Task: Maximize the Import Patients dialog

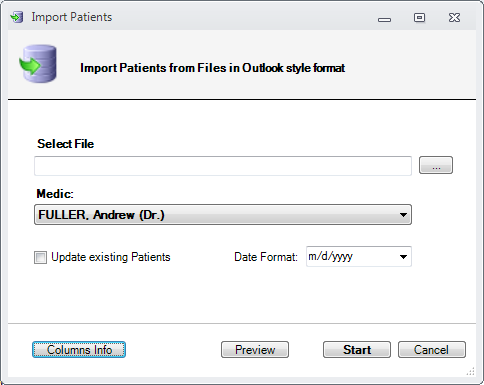Action: 419,17
